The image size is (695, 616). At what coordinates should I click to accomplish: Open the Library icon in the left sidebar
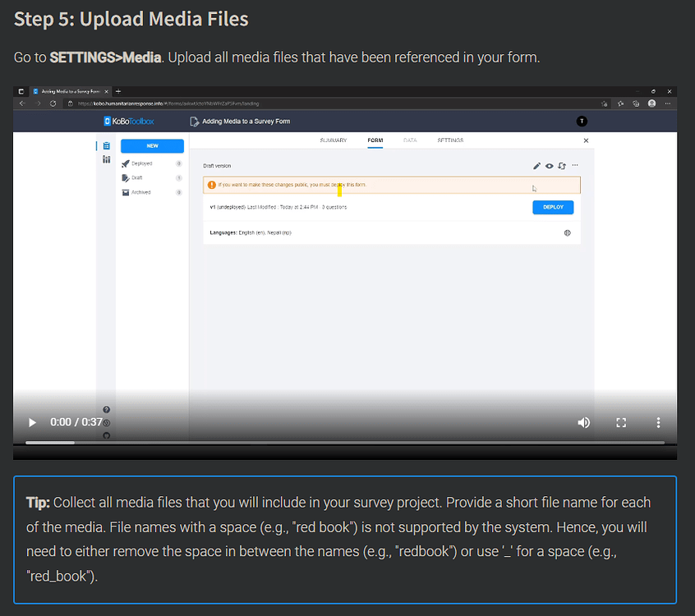(x=107, y=159)
